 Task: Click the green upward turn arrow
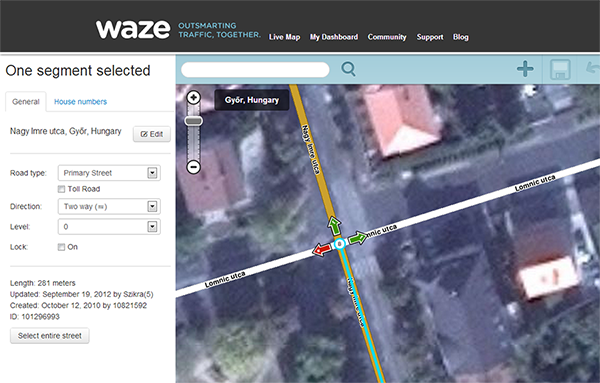(x=334, y=226)
